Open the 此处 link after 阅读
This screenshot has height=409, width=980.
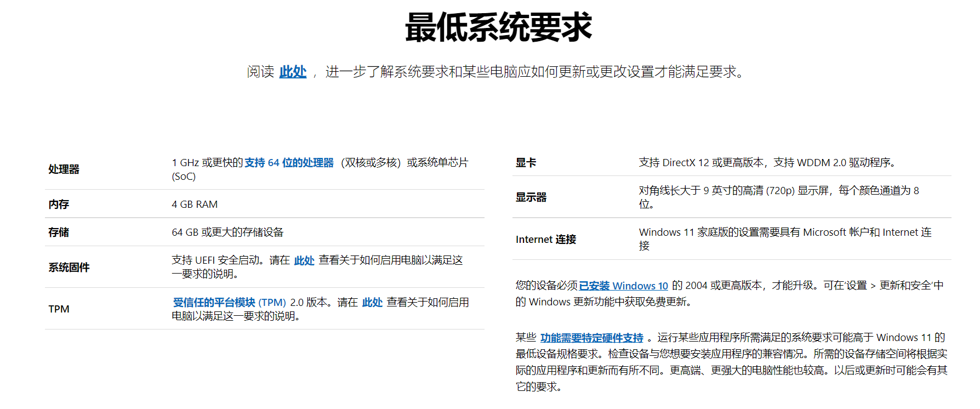tap(293, 72)
